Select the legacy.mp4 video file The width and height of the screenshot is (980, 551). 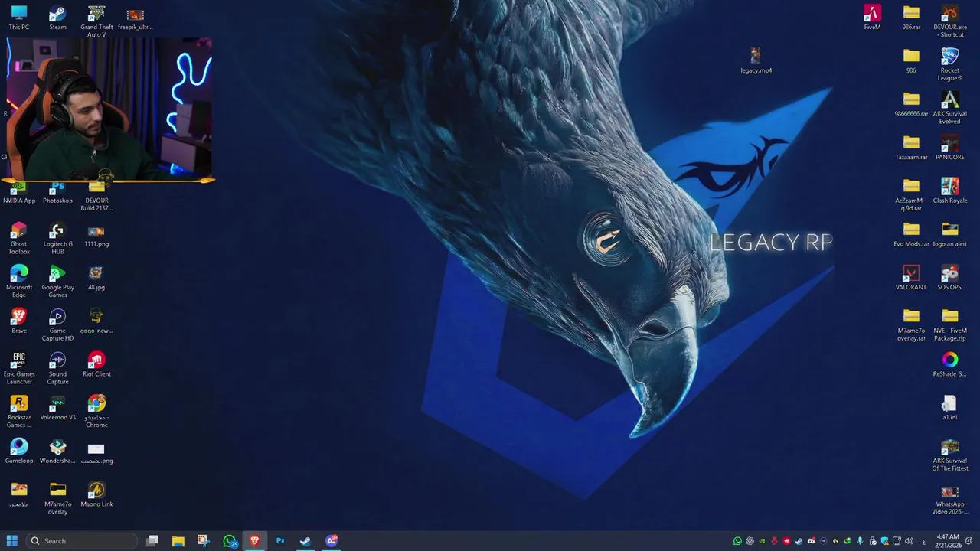coord(756,61)
